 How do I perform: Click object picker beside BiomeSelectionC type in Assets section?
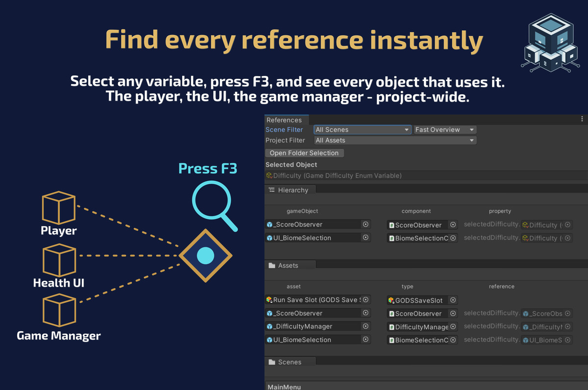(453, 340)
